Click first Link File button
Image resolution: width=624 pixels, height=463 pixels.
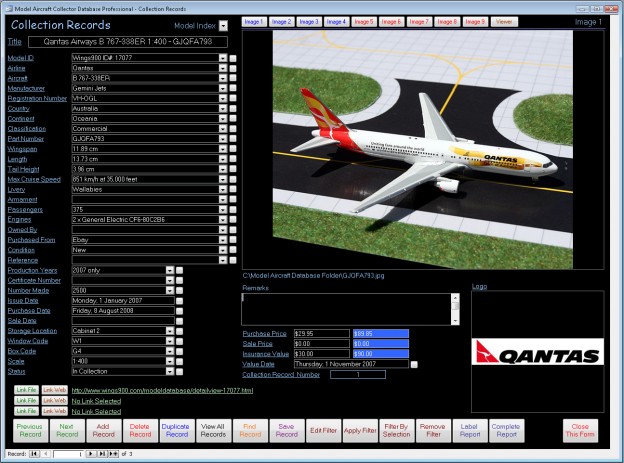[x=26, y=390]
